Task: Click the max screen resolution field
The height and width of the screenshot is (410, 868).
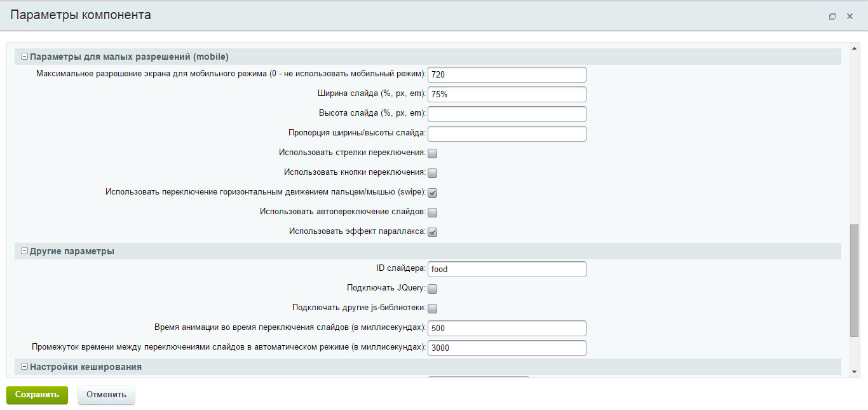Action: click(506, 74)
